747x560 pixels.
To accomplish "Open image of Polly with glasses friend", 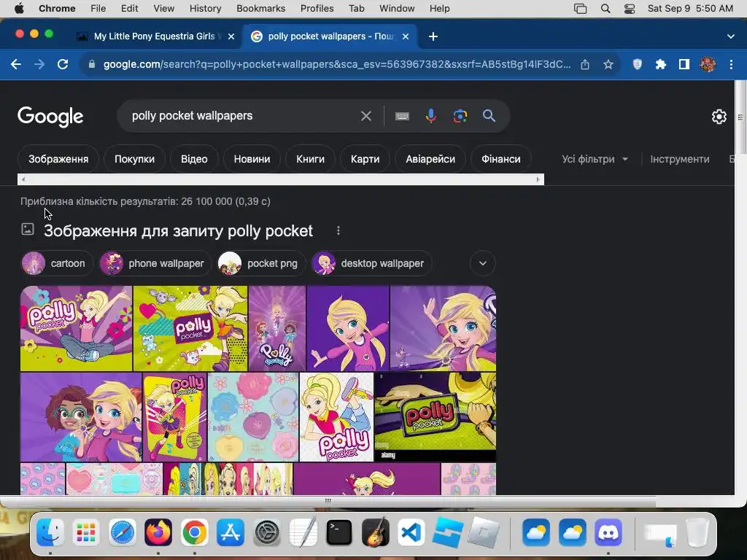I will [81, 416].
